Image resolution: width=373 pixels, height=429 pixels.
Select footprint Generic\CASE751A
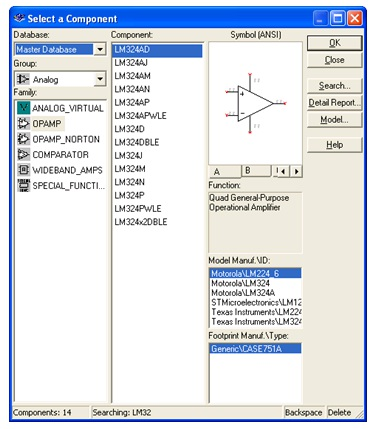click(x=255, y=349)
